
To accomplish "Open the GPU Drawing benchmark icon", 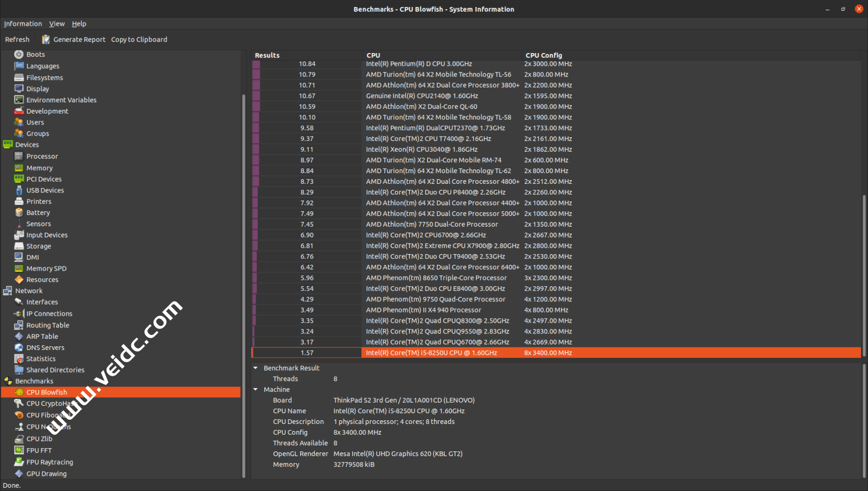I will point(19,474).
